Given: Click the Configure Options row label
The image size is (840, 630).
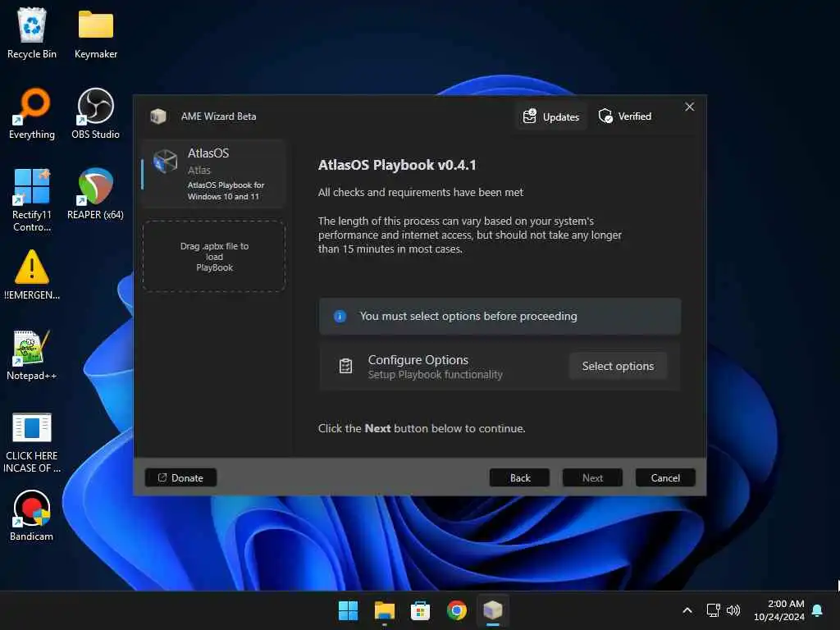Looking at the screenshot, I should (x=418, y=360).
